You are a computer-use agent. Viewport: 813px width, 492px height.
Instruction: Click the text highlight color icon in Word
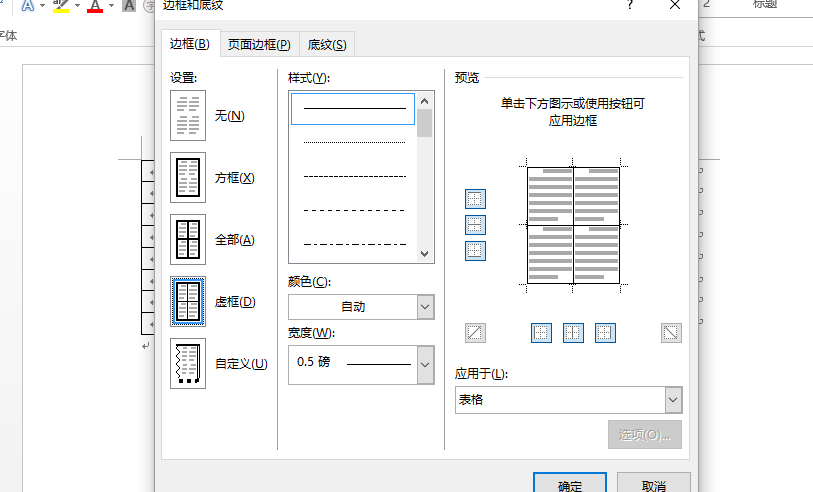tap(61, 6)
